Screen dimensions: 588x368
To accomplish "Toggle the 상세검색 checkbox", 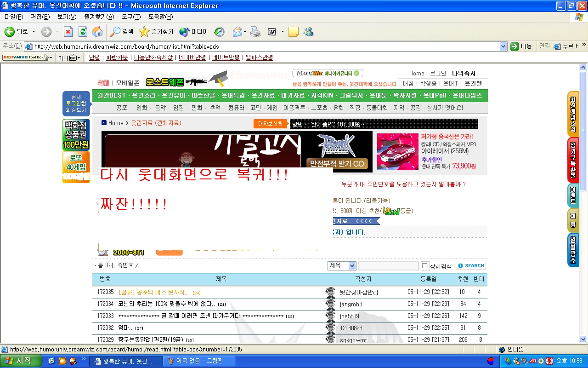I will click(425, 266).
